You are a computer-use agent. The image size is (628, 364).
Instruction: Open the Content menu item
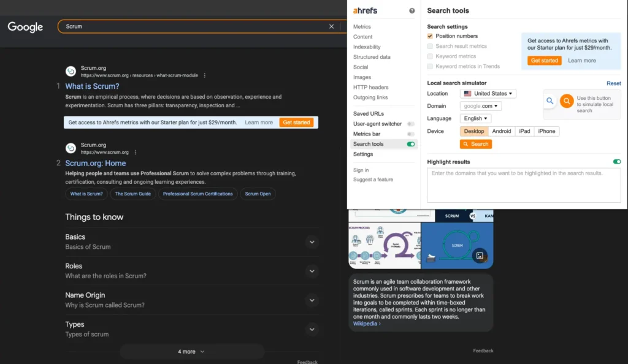[x=363, y=37]
